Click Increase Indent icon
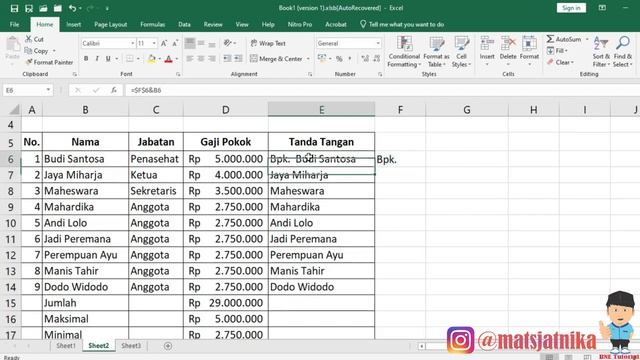Viewport: 640px width, 360px height. tap(238, 59)
